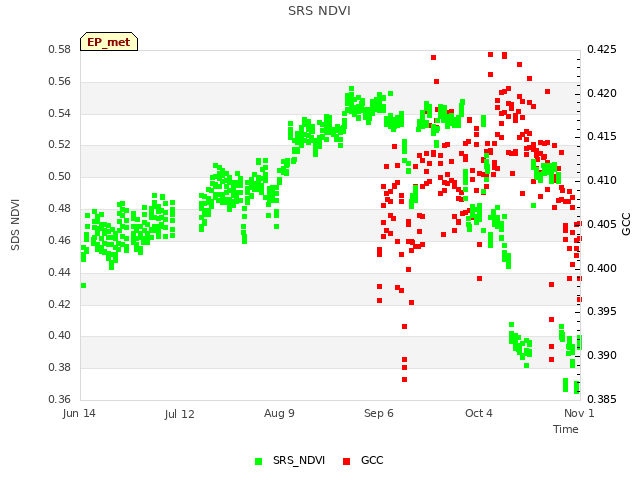Click the 0.405 right axis value

(x=602, y=224)
